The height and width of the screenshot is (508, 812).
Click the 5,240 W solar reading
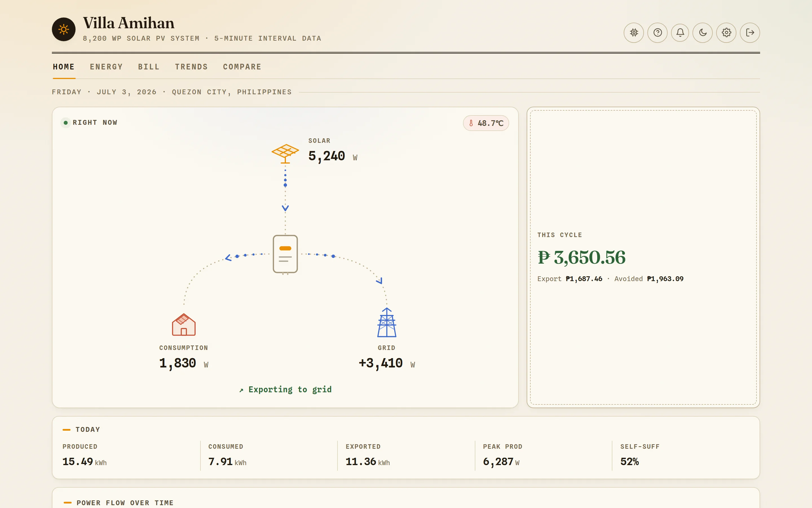tap(333, 156)
